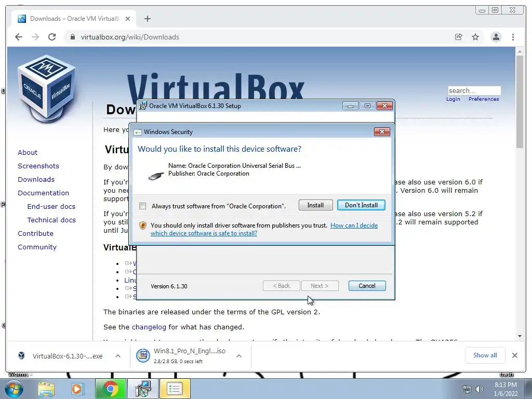
Task: Click the scrollbar up arrow
Action: tap(520, 51)
